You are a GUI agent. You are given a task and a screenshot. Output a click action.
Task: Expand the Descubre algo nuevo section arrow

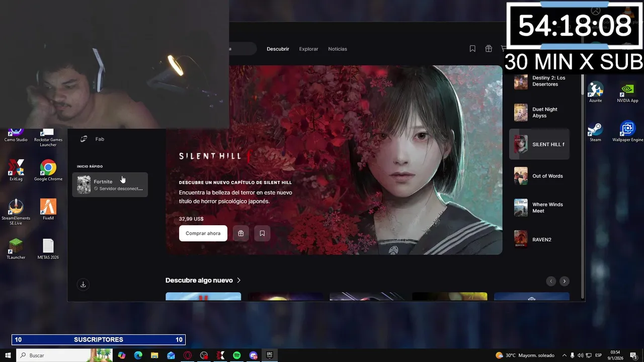click(239, 281)
